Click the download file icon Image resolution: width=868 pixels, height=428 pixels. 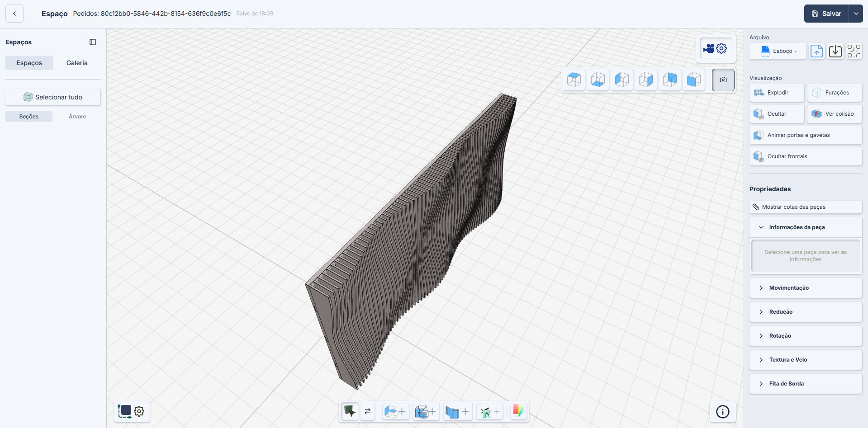coord(835,51)
